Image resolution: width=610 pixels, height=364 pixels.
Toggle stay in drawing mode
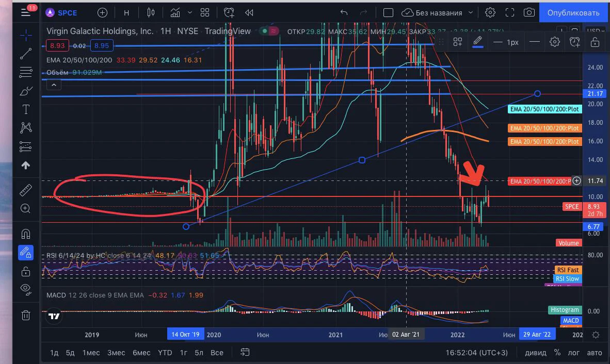(26, 253)
